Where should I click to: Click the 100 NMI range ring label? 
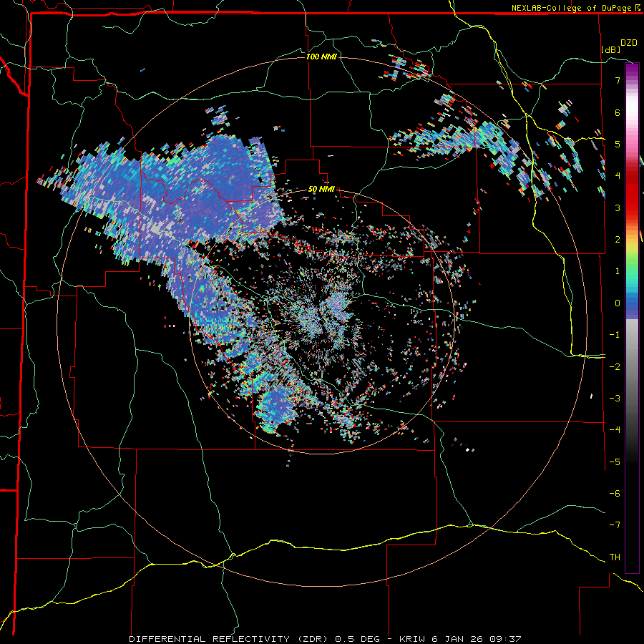point(321,57)
